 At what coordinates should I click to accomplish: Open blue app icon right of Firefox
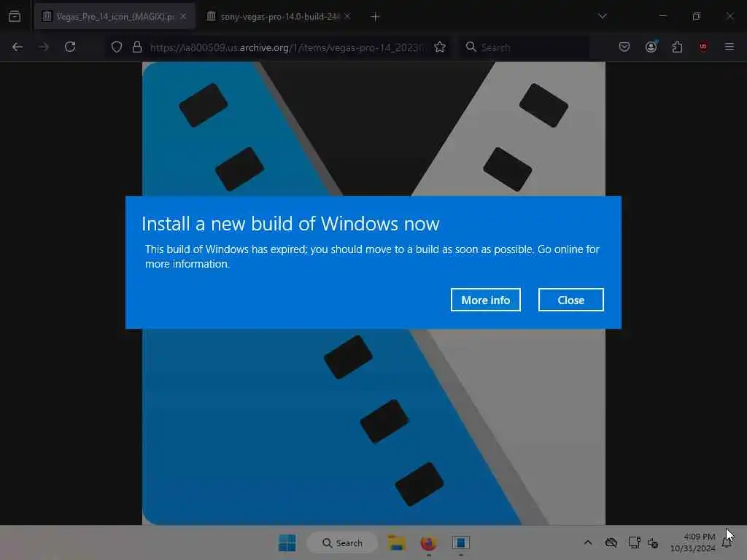click(x=461, y=542)
